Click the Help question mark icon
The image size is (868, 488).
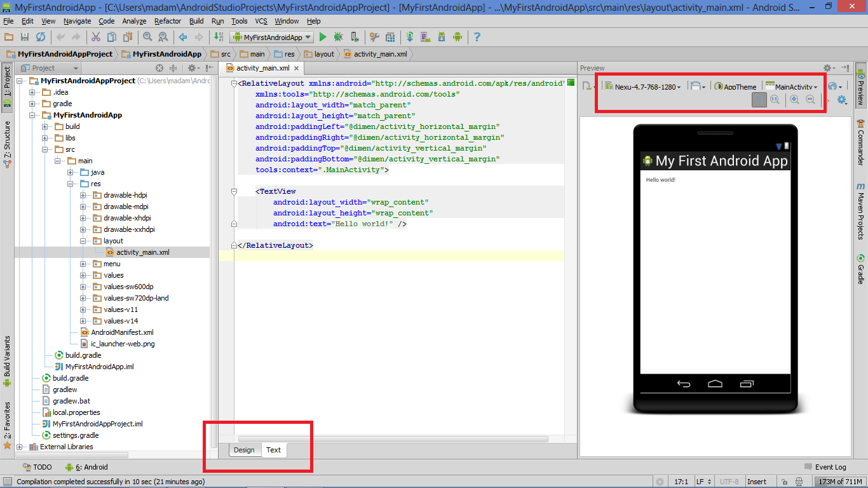pos(477,37)
